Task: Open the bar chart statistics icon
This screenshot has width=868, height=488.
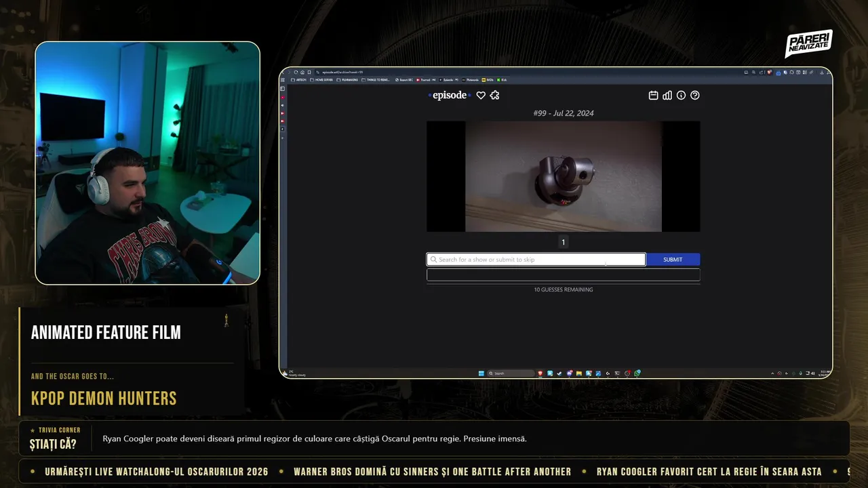Action: 667,96
